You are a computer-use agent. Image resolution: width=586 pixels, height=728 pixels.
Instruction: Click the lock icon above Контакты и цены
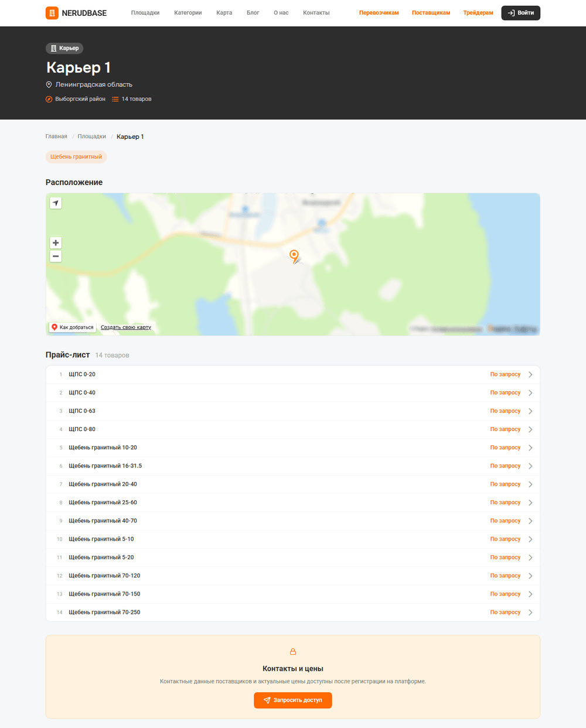(293, 651)
